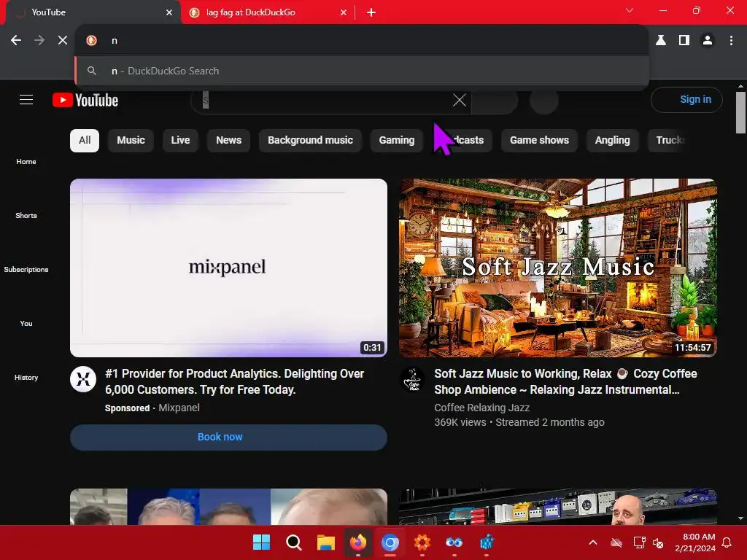Open File Explorer from the taskbar

point(326,542)
